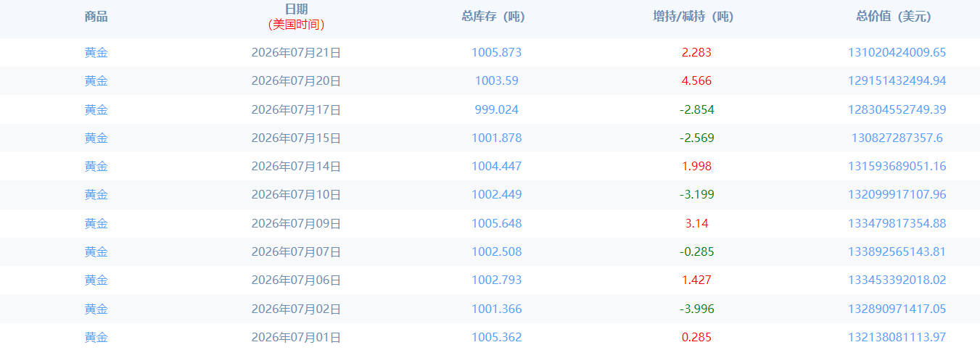Click the 日期 (美国时间) column header
Image resolution: width=980 pixels, height=350 pixels.
[296, 17]
